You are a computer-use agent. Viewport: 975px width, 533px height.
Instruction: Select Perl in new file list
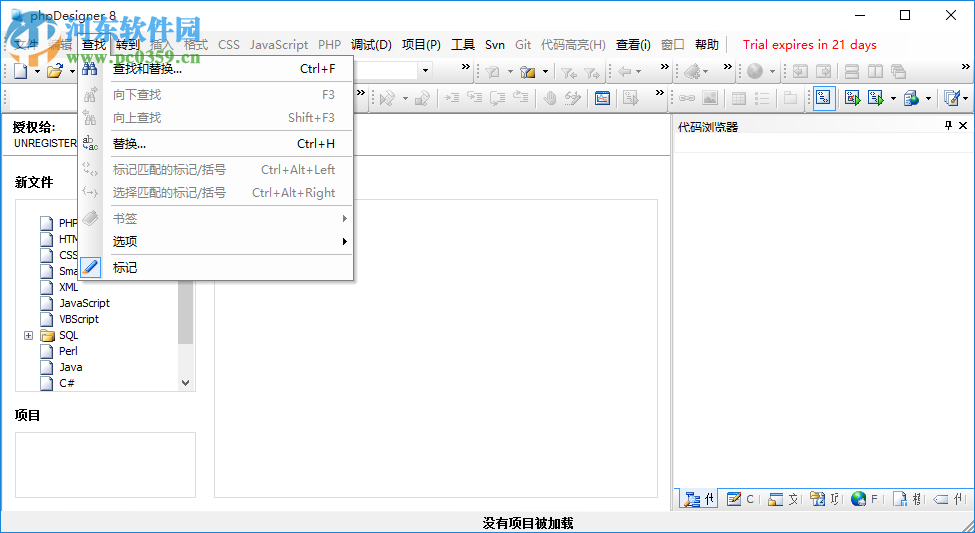click(68, 351)
